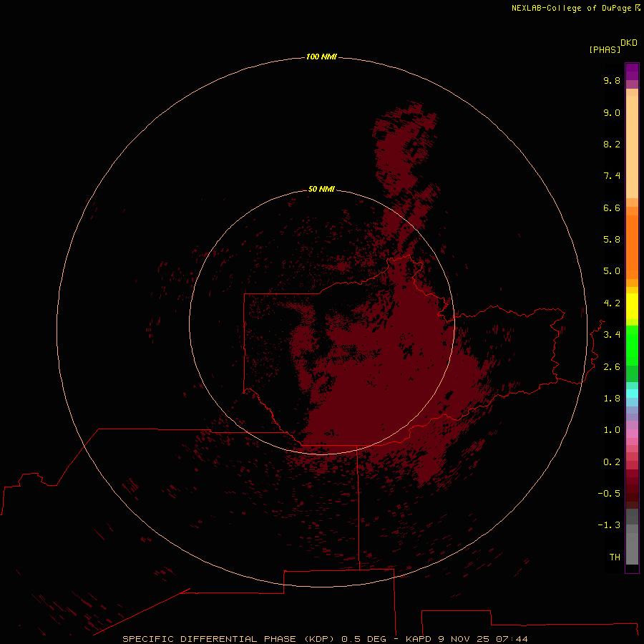Click the purple swatch at the colorbar top
This screenshot has width=644, height=644.
pyautogui.click(x=632, y=72)
